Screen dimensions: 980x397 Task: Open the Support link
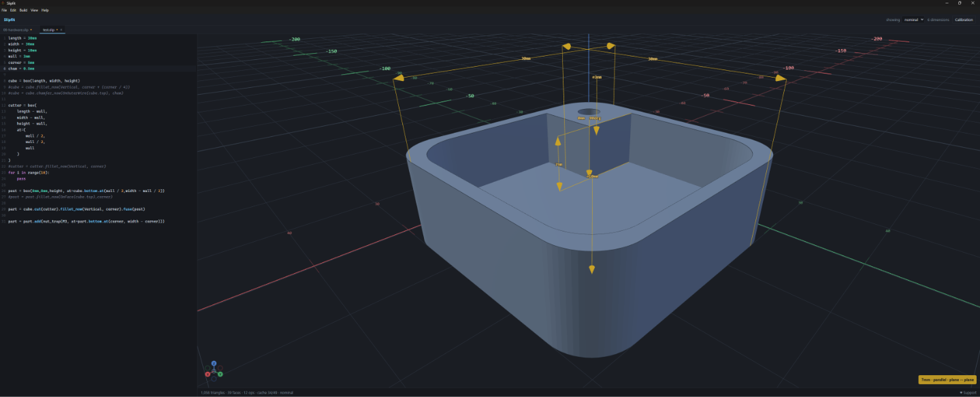point(968,393)
